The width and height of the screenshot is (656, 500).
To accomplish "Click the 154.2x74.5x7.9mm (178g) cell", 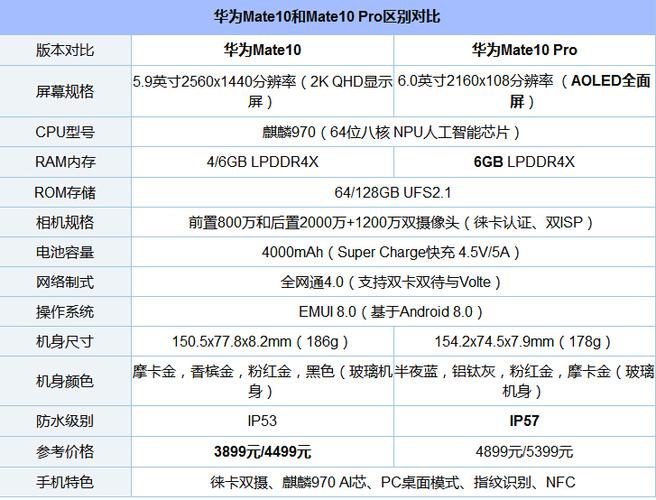I will click(x=523, y=342).
